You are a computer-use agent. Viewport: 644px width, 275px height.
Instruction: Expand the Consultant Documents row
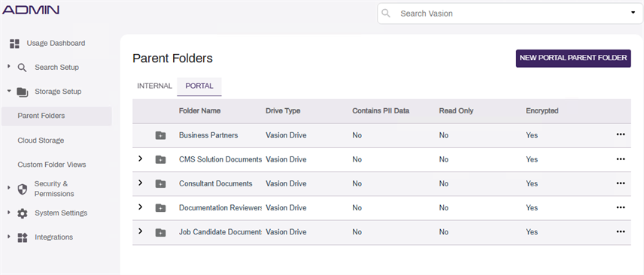click(141, 183)
